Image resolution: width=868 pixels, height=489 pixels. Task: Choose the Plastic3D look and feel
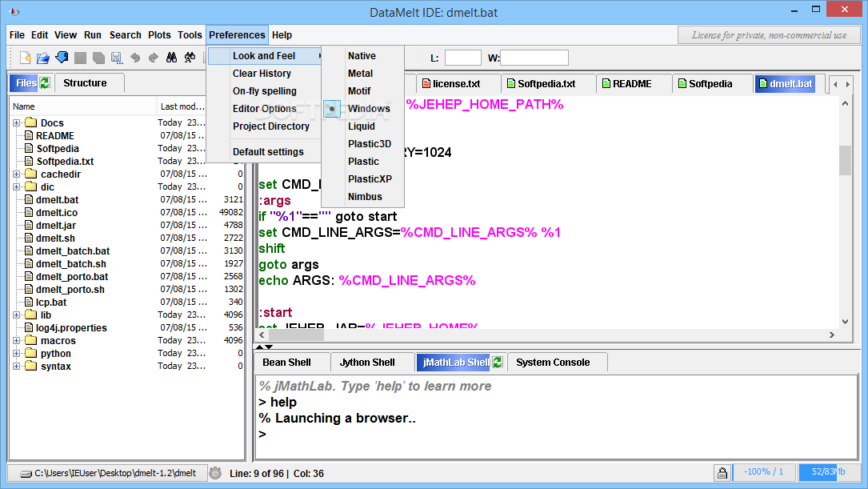click(x=370, y=144)
